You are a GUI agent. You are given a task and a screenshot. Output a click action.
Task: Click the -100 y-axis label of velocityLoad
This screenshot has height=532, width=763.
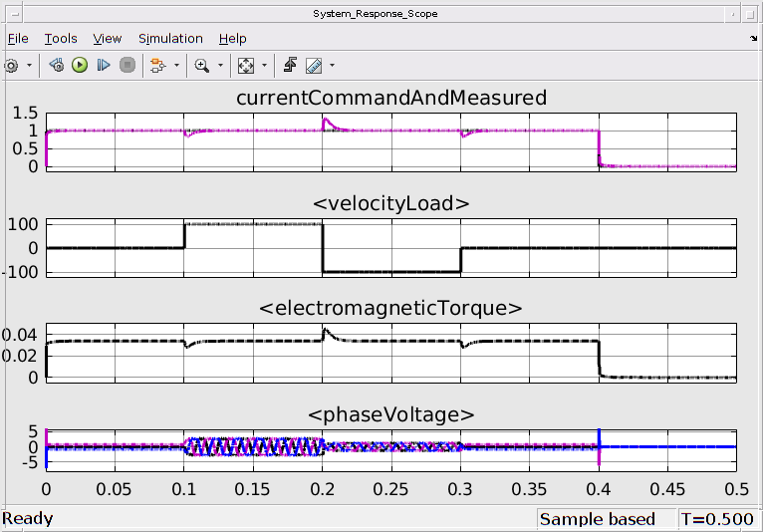[x=21, y=273]
